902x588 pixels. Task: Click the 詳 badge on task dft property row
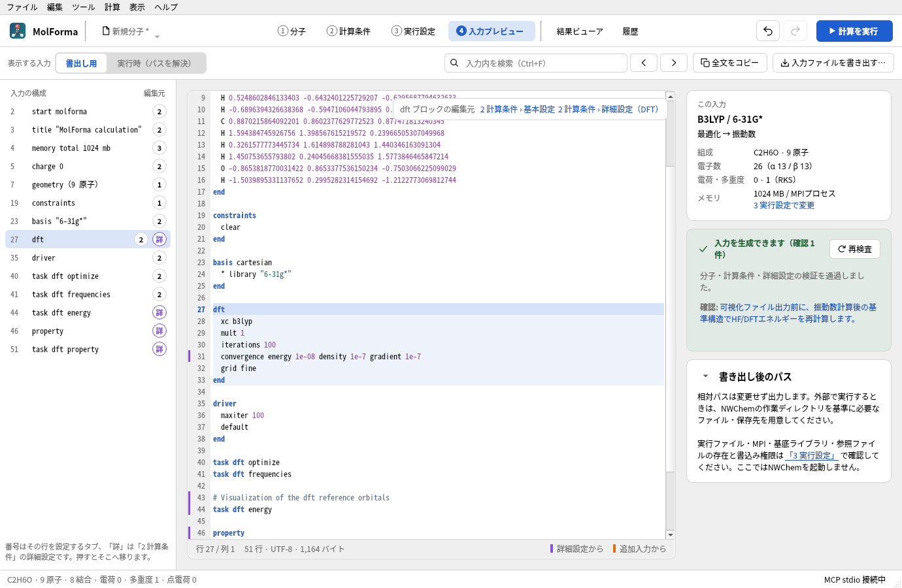159,349
